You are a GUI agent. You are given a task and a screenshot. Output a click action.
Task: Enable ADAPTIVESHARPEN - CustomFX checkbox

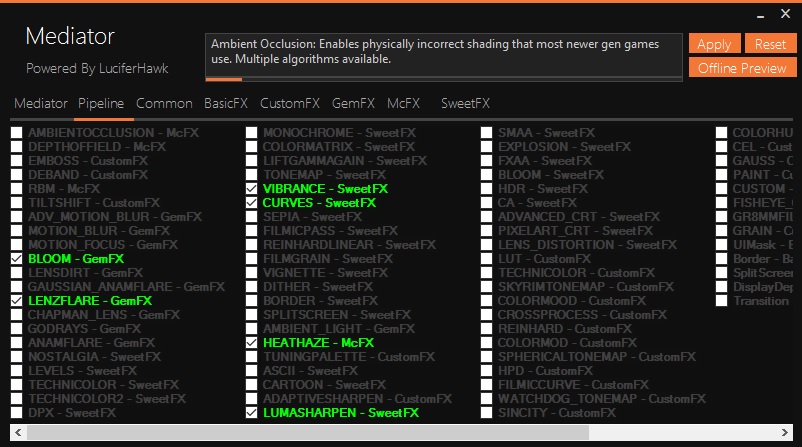click(252, 398)
